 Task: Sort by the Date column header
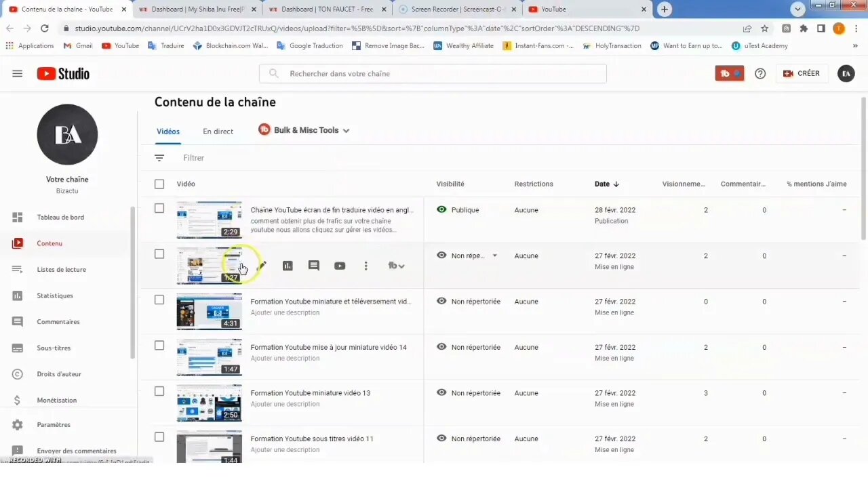coord(607,184)
